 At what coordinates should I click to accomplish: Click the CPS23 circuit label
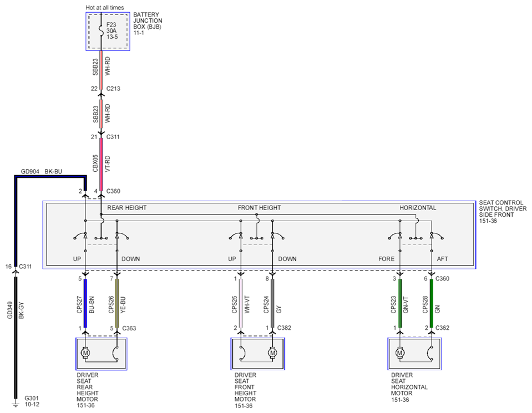click(393, 305)
